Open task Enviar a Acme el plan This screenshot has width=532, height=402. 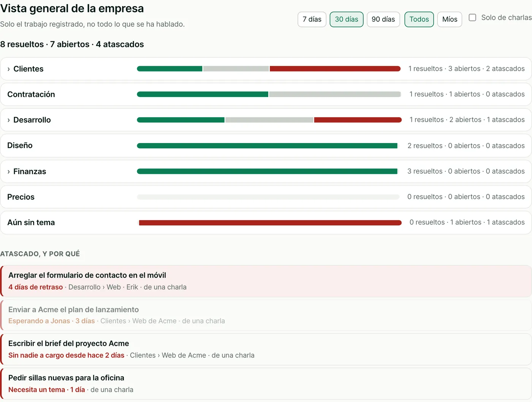pos(266,315)
